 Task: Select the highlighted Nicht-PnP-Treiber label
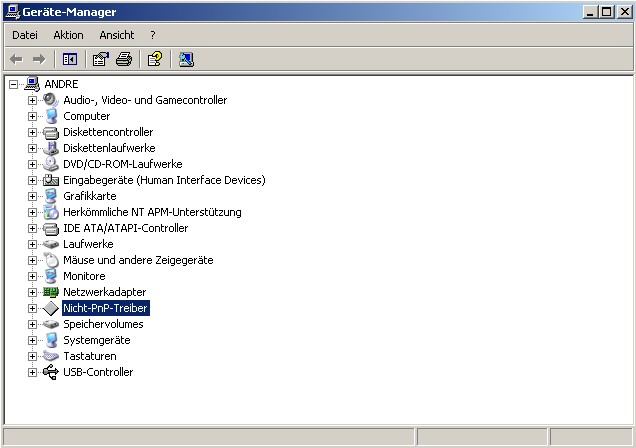[105, 308]
